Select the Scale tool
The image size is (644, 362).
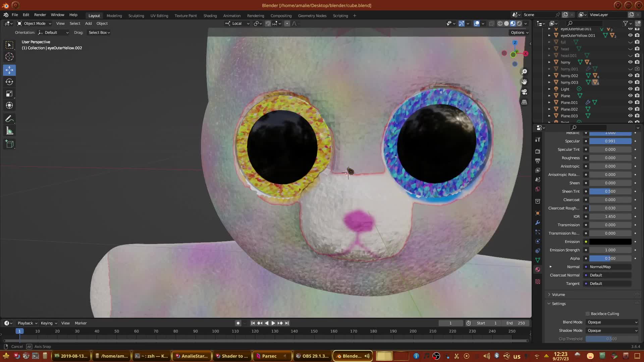[9, 94]
